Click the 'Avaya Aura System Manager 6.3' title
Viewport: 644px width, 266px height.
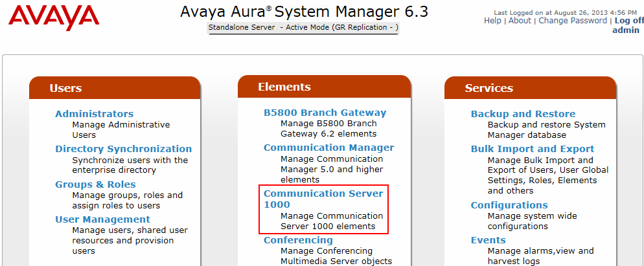(x=304, y=12)
